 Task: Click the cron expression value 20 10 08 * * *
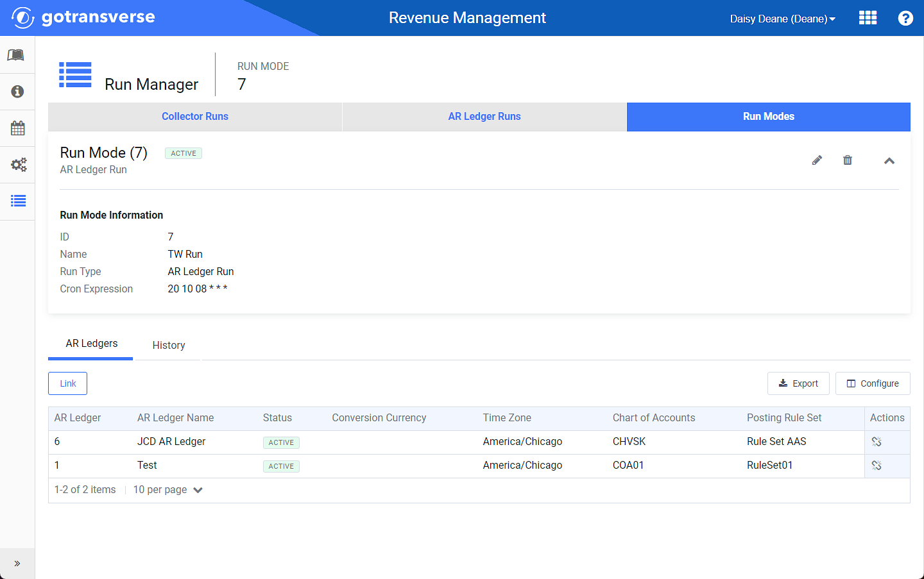point(198,289)
